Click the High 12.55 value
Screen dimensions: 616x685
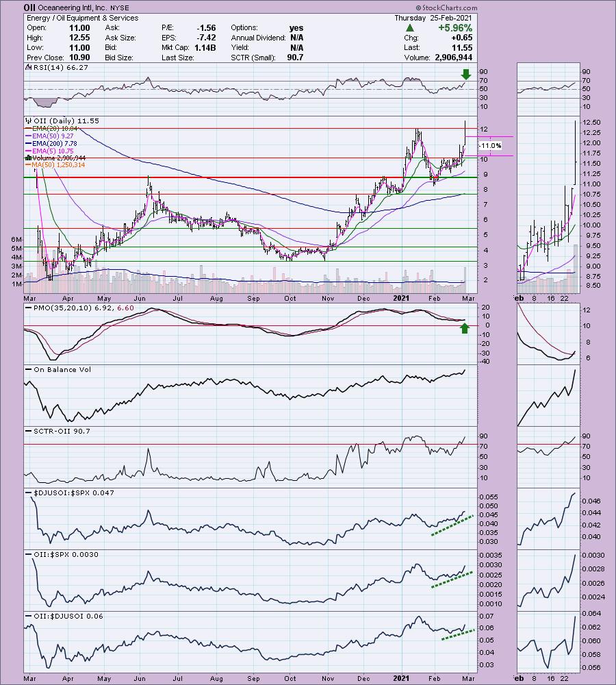pyautogui.click(x=79, y=38)
